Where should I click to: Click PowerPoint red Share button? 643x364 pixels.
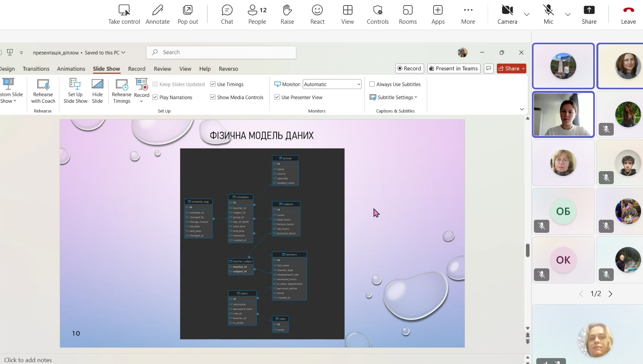point(511,68)
